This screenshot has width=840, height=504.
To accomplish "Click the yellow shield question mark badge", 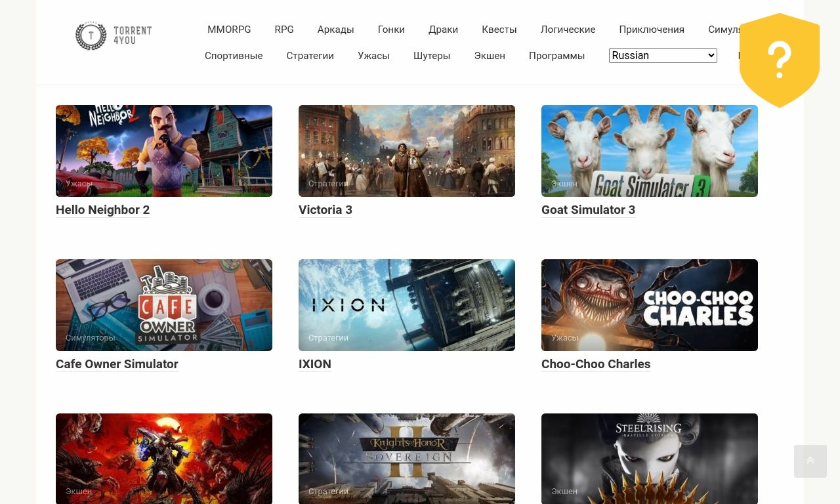I will click(x=780, y=60).
